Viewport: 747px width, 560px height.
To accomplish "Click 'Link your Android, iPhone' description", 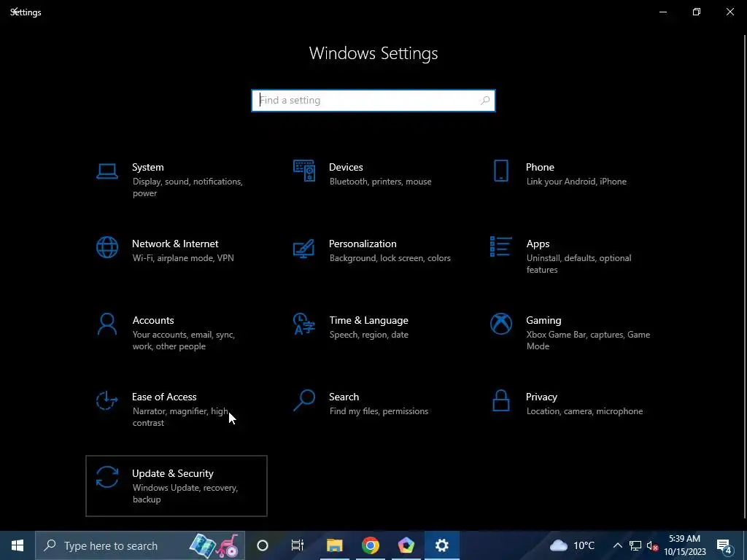I will [x=576, y=182].
